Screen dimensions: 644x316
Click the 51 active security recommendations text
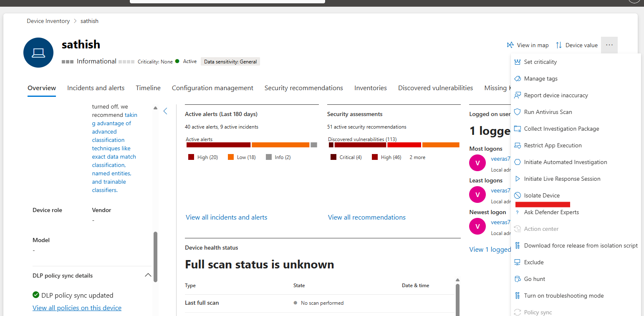point(367,127)
